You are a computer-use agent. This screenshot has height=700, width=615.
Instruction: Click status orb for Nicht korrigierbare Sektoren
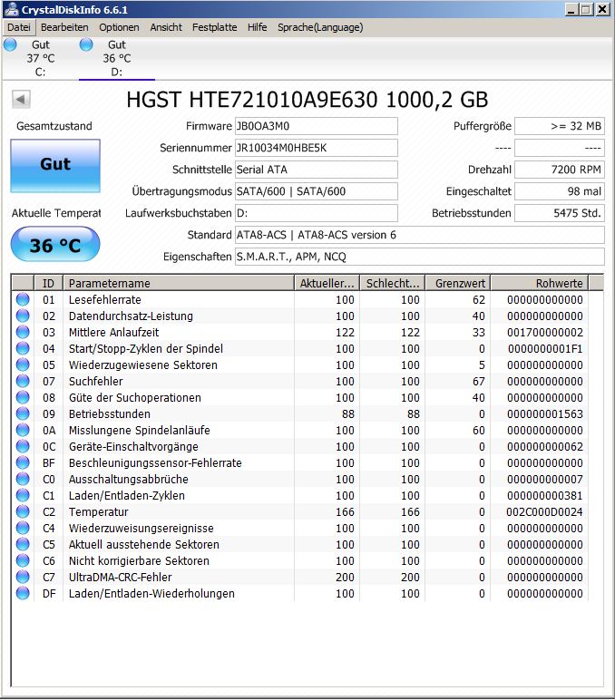pos(23,560)
